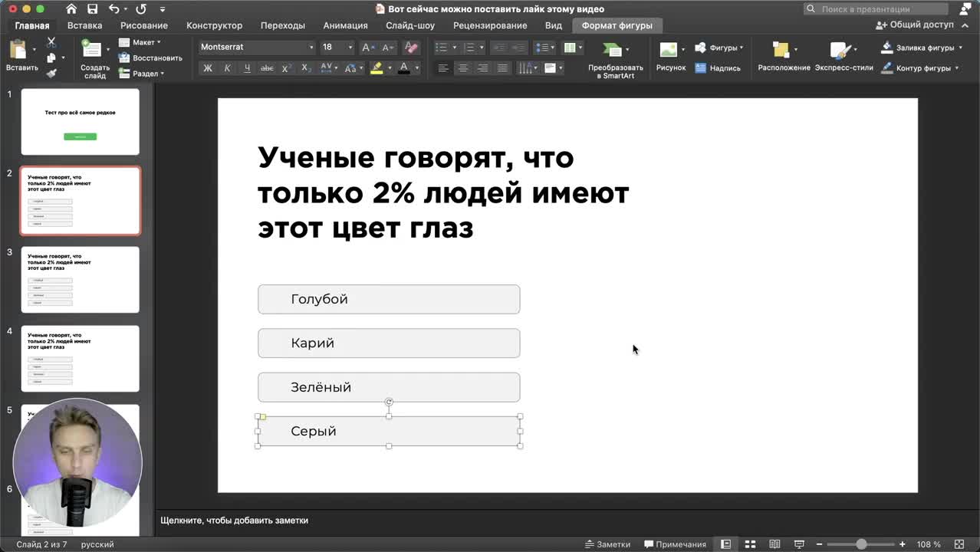Toggle normal view in status bar
Viewport: 980px width, 552px height.
tap(725, 544)
